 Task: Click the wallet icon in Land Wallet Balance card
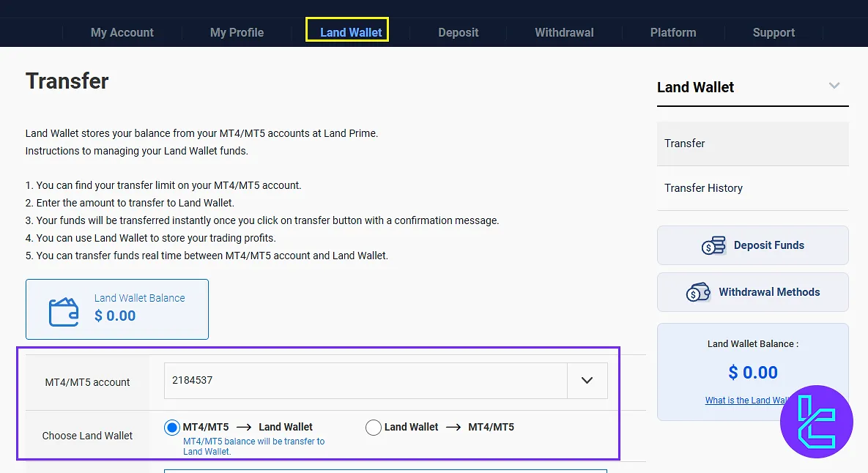point(64,312)
